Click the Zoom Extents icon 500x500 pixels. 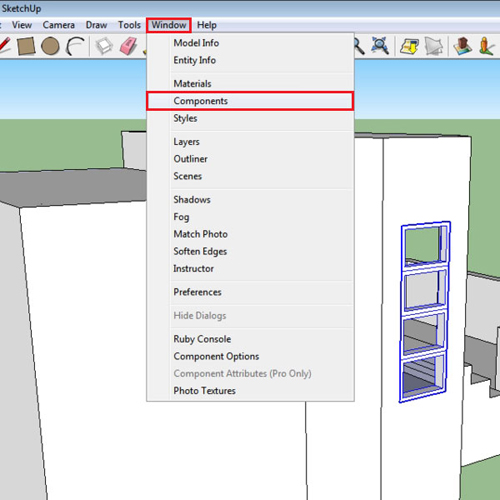coord(380,46)
